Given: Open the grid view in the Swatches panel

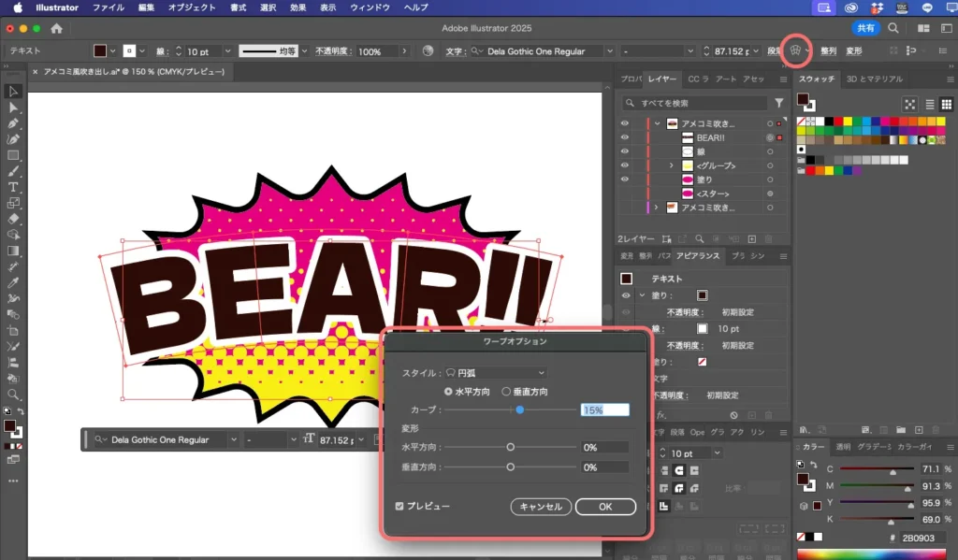Looking at the screenshot, I should point(946,105).
